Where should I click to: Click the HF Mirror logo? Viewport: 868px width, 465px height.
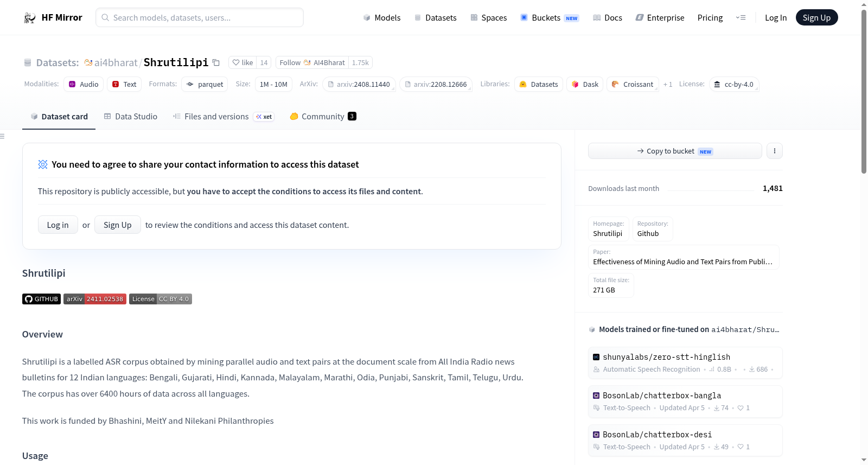(53, 17)
